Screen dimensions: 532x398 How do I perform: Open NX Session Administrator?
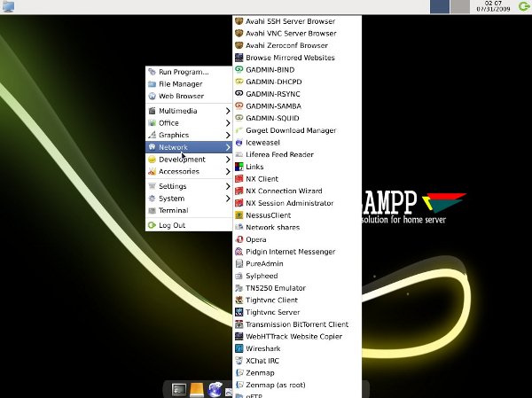297,203
